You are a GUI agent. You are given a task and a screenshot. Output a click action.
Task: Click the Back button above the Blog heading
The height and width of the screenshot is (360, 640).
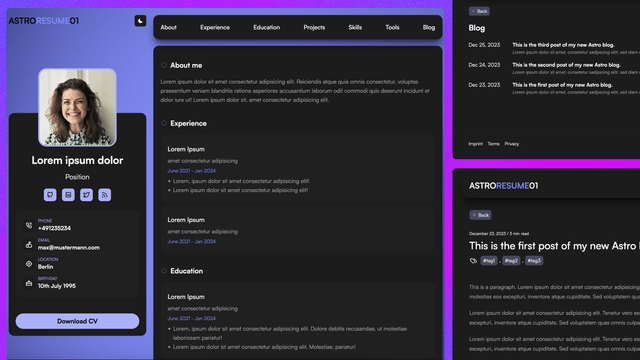pos(479,11)
